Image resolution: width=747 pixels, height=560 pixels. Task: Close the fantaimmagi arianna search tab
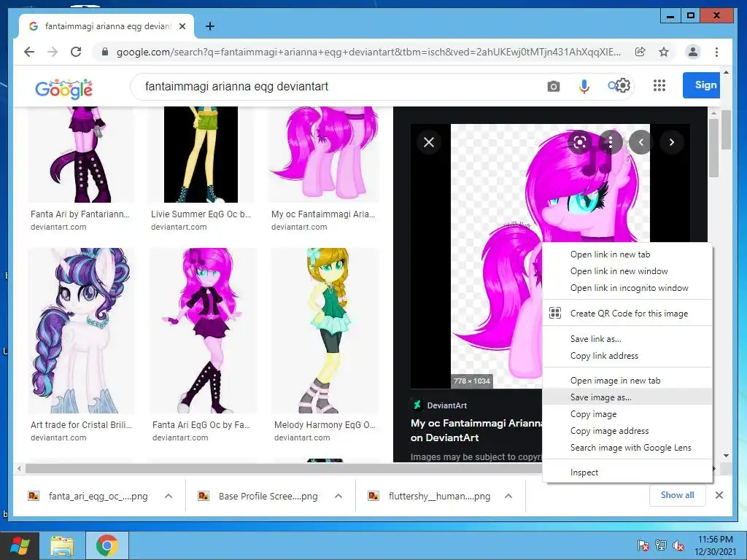(182, 26)
